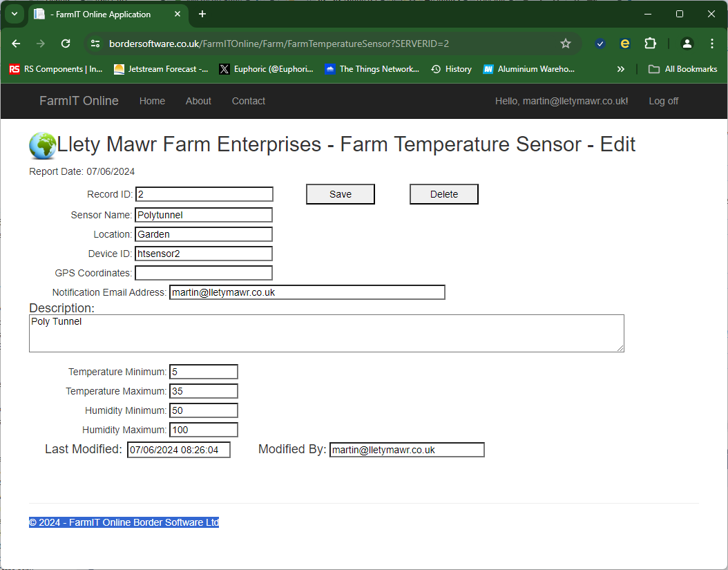Click the Hello, martin@lletymawr.co.uk! link
The width and height of the screenshot is (728, 570).
tap(562, 101)
